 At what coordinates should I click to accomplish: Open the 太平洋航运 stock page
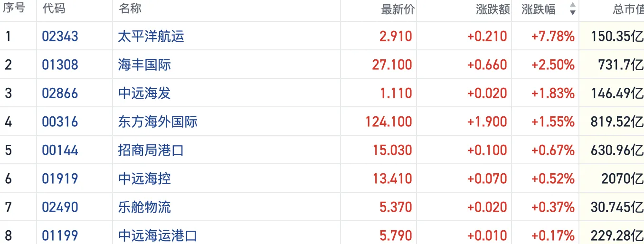(x=151, y=37)
